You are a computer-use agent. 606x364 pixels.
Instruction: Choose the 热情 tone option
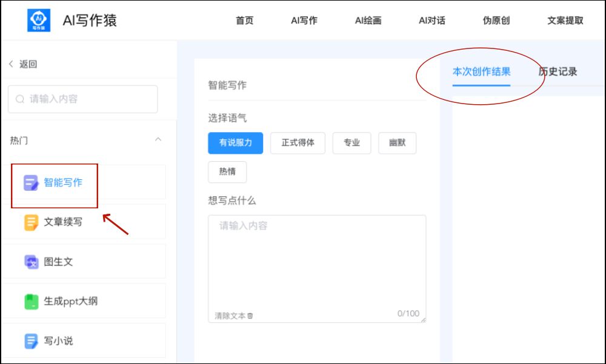pos(227,171)
